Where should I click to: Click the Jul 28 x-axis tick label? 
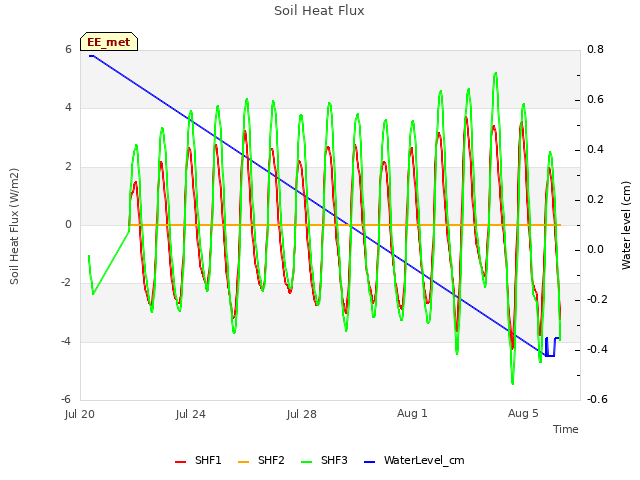click(x=302, y=414)
